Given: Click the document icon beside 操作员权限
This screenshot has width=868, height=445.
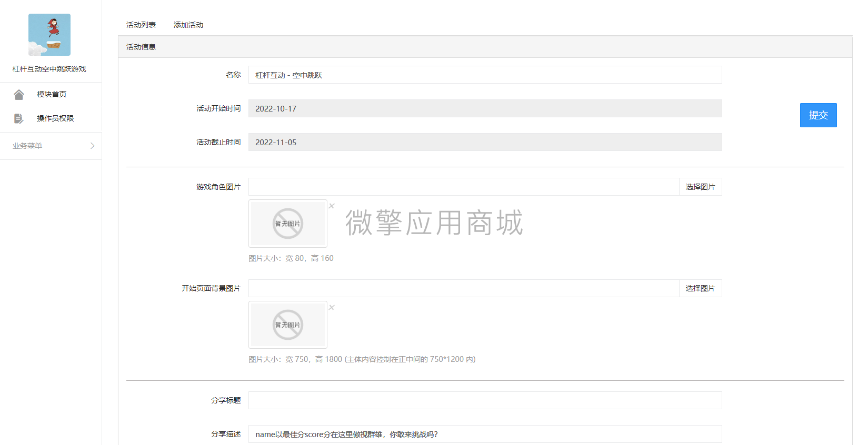Looking at the screenshot, I should point(19,118).
